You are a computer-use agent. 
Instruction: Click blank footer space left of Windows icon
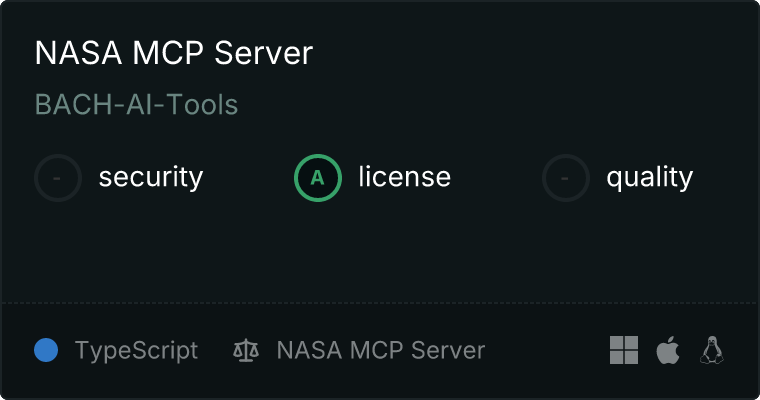(550, 350)
